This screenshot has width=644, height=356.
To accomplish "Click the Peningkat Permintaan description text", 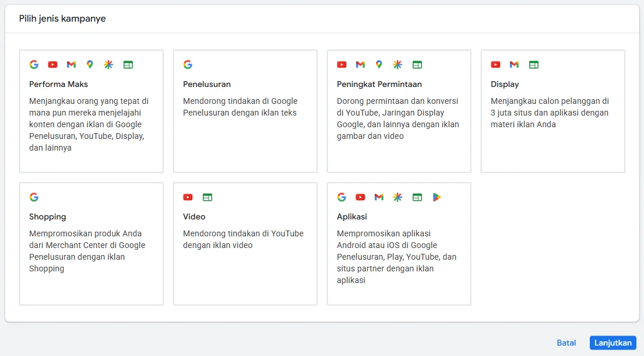I will (398, 118).
